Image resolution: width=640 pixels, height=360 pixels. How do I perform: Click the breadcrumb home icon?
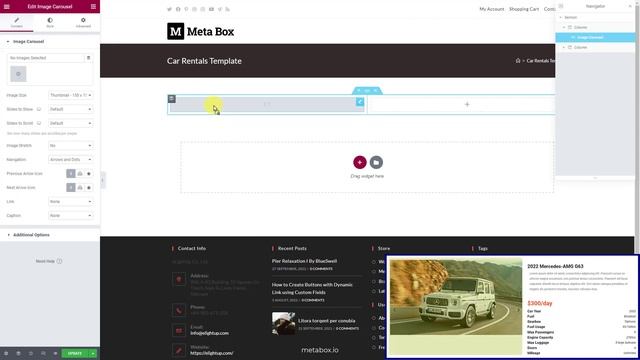tap(518, 61)
